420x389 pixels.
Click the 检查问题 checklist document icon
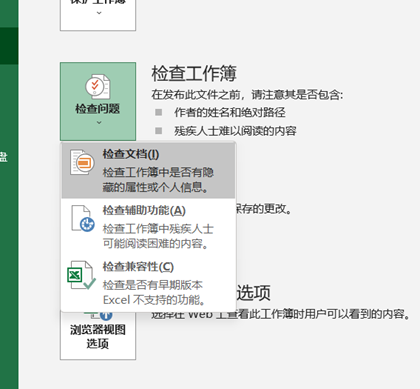coord(97,87)
